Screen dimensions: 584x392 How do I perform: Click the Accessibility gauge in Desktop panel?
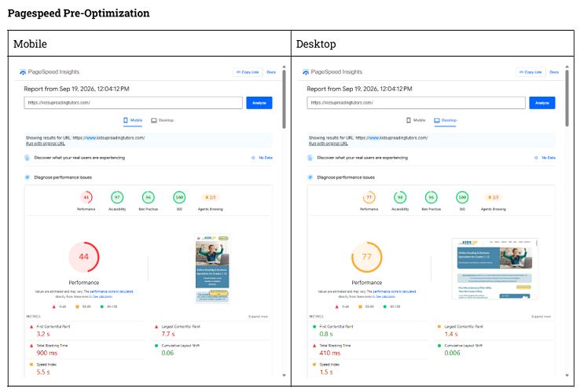(400, 197)
